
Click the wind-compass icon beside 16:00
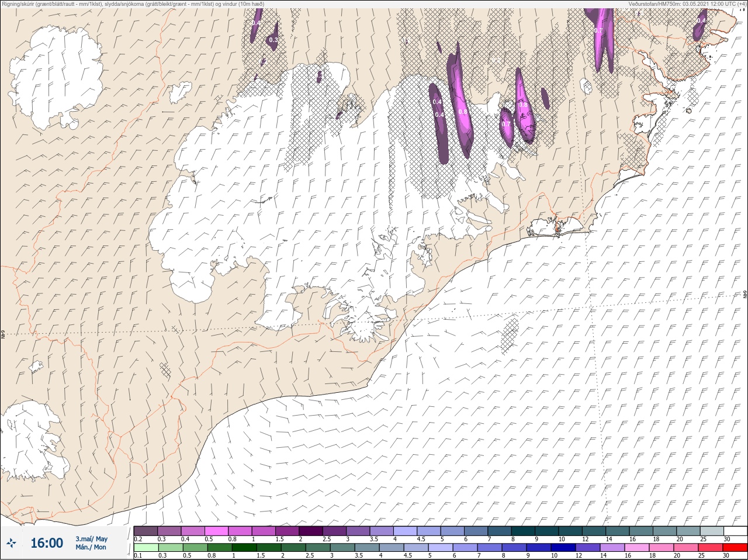tap(12, 543)
